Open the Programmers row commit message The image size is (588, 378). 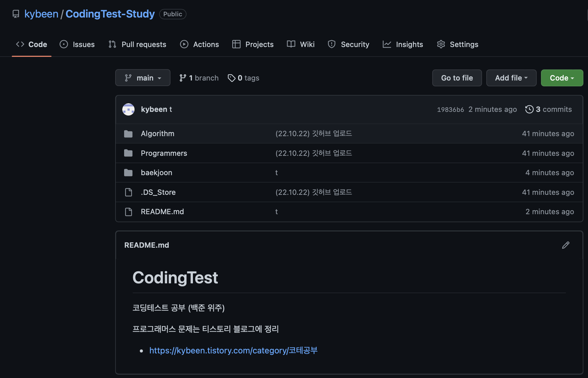click(x=314, y=153)
